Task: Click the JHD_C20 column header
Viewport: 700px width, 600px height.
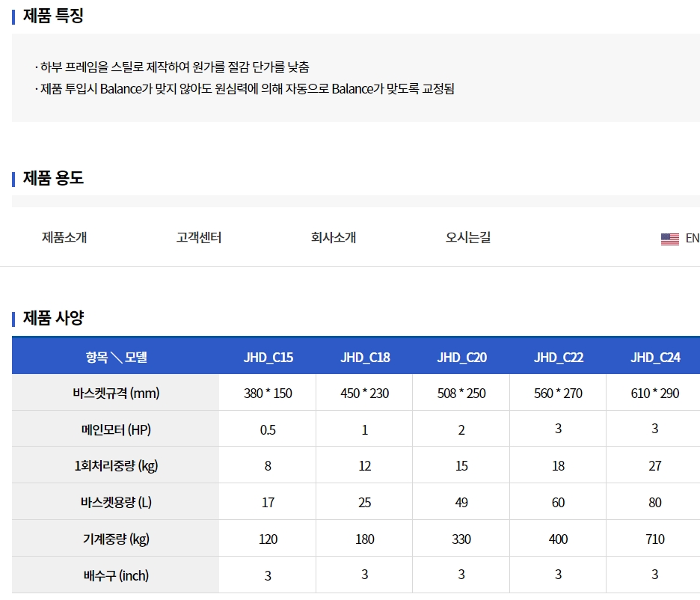Action: pyautogui.click(x=461, y=357)
